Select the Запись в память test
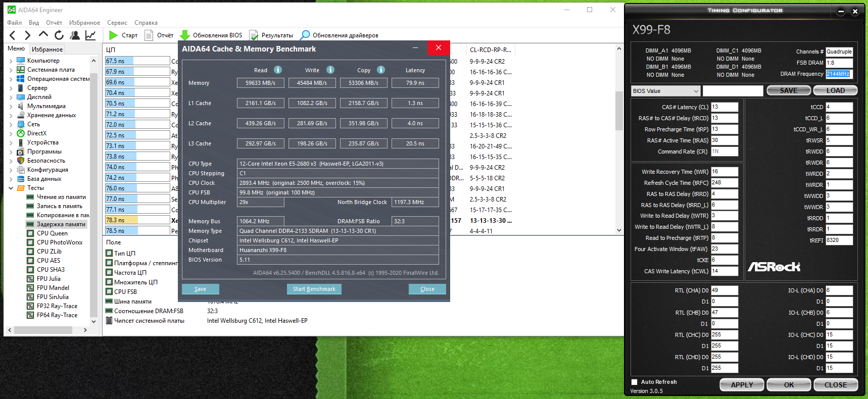The width and height of the screenshot is (868, 399). pyautogui.click(x=59, y=206)
